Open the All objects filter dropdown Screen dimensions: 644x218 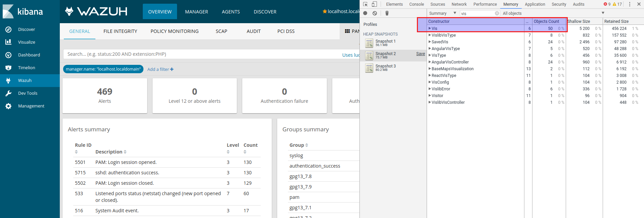(x=553, y=13)
